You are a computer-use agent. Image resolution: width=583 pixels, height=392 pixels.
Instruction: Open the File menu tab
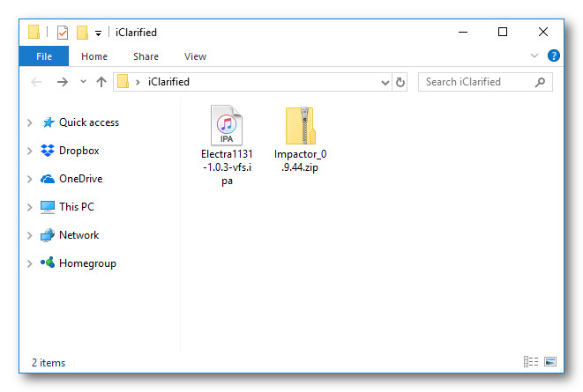(x=44, y=56)
